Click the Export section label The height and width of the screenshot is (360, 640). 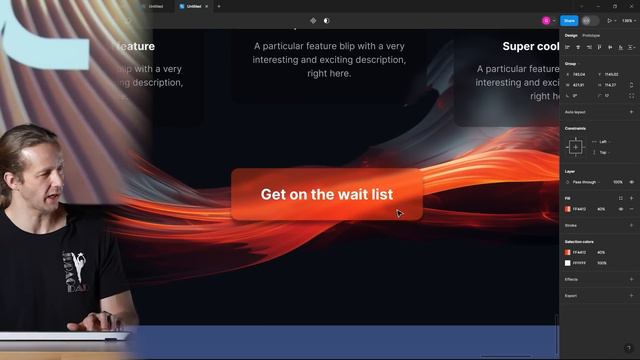(x=571, y=296)
